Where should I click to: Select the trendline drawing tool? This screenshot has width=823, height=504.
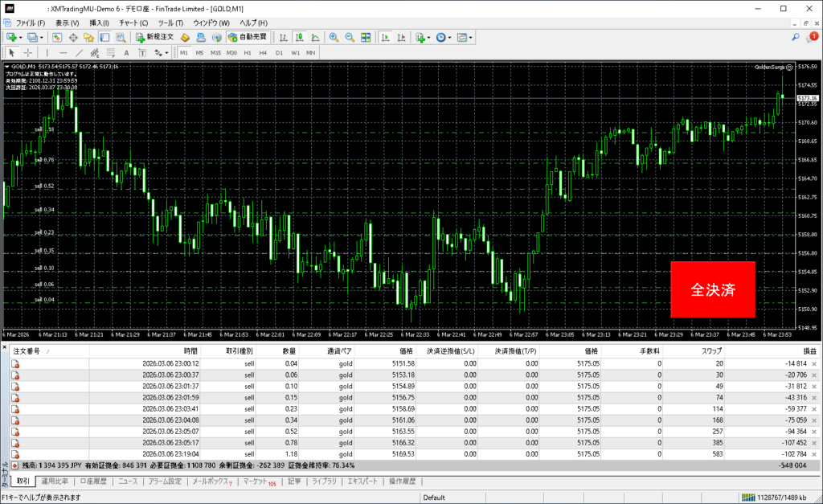(x=80, y=53)
